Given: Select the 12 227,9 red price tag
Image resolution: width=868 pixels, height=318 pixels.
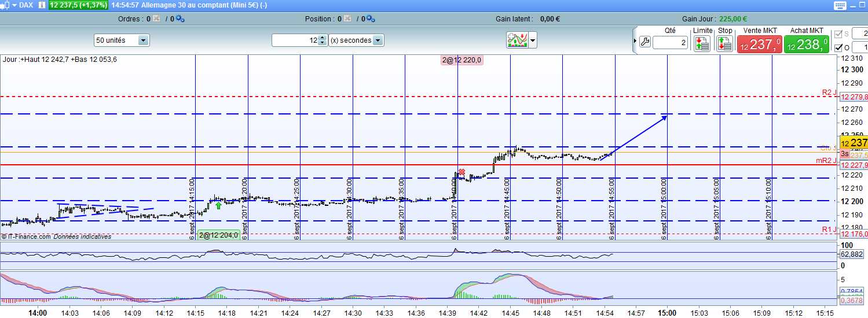Looking at the screenshot, I should click(854, 165).
